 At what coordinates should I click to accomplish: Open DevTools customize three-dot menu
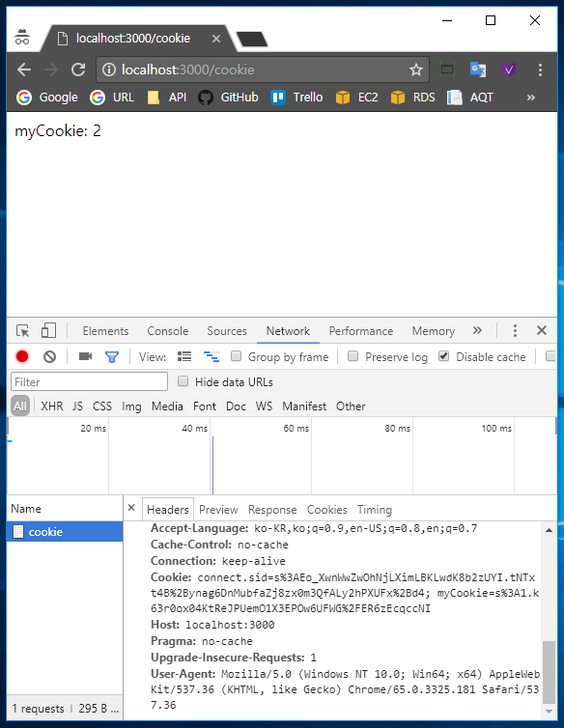(x=515, y=330)
